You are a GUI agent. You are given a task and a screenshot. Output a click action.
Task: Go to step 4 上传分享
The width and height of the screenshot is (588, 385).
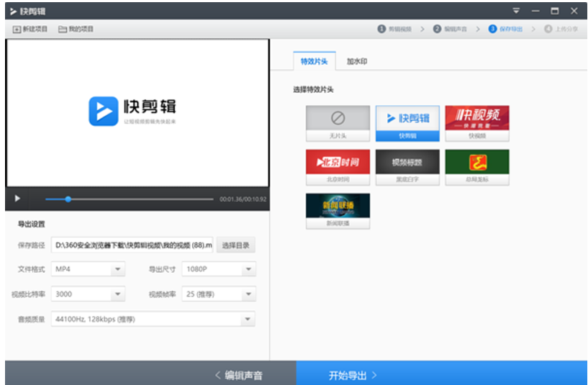click(x=561, y=29)
